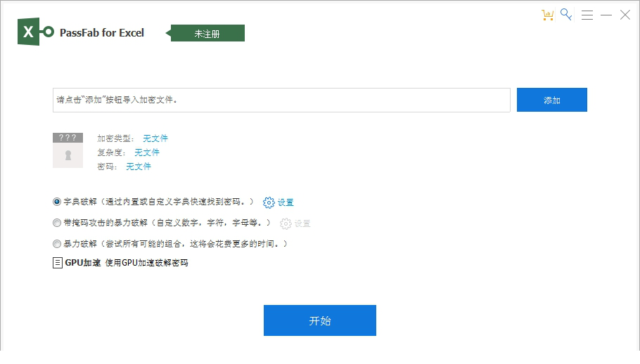Image resolution: width=640 pixels, height=364 pixels.
Task: Click the key register icon
Action: tap(566, 15)
